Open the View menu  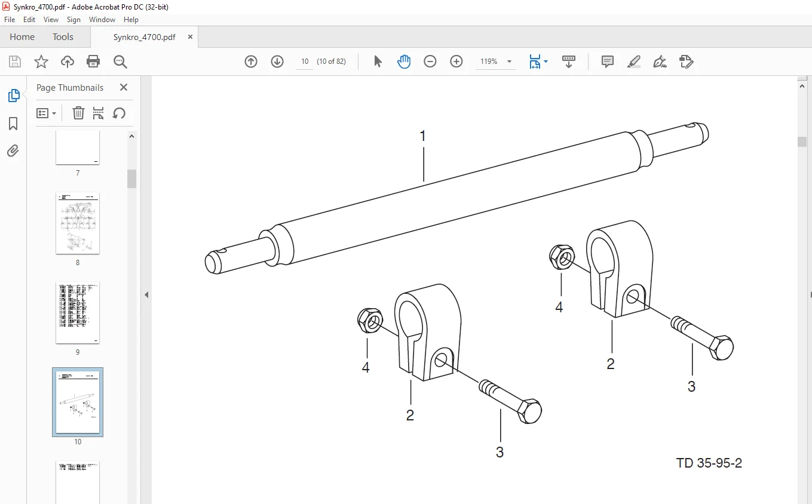[x=51, y=20]
